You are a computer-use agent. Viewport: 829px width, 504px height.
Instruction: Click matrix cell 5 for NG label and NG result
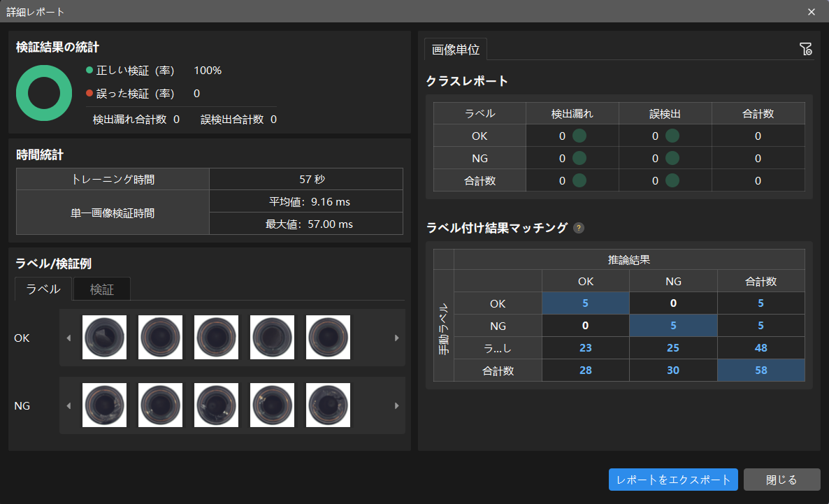[x=673, y=325]
